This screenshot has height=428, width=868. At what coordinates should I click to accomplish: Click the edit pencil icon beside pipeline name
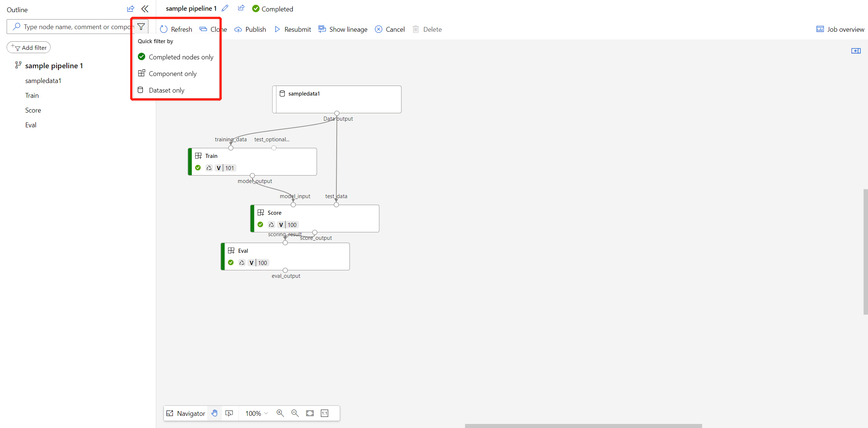point(225,8)
